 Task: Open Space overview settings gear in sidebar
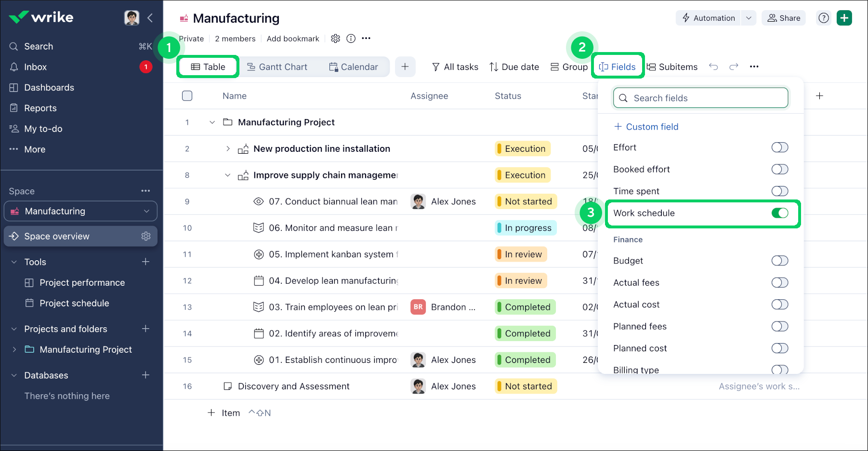(x=146, y=236)
